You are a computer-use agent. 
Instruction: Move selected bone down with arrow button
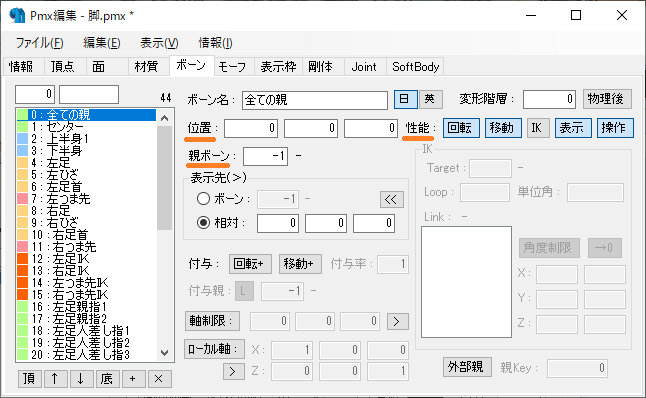click(81, 379)
